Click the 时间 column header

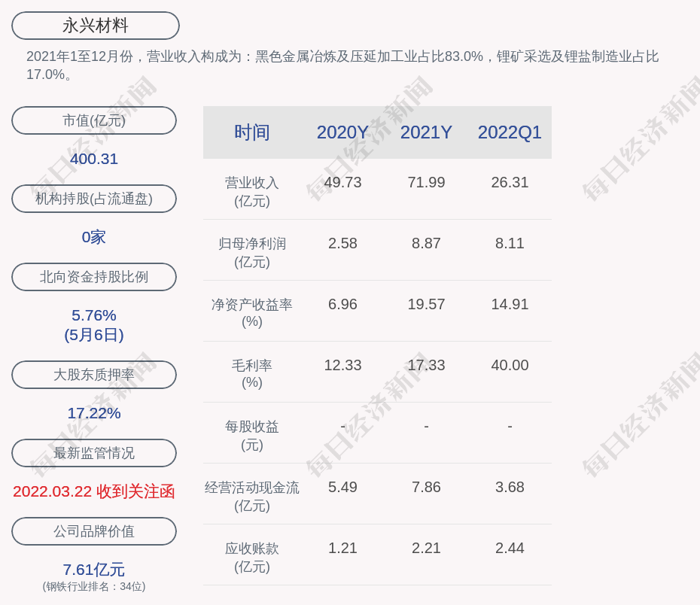(x=252, y=132)
